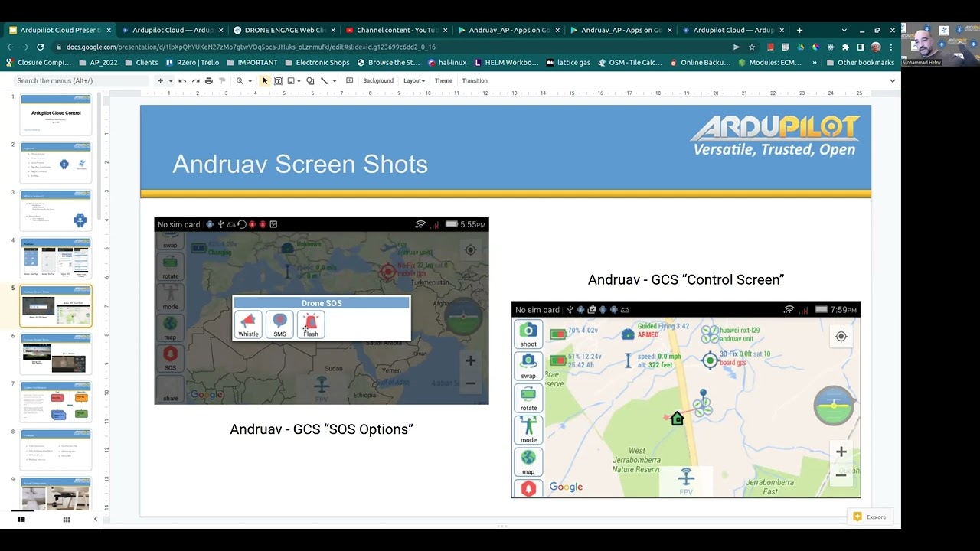
Task: Open the Extensions puzzle icon
Action: 845,47
